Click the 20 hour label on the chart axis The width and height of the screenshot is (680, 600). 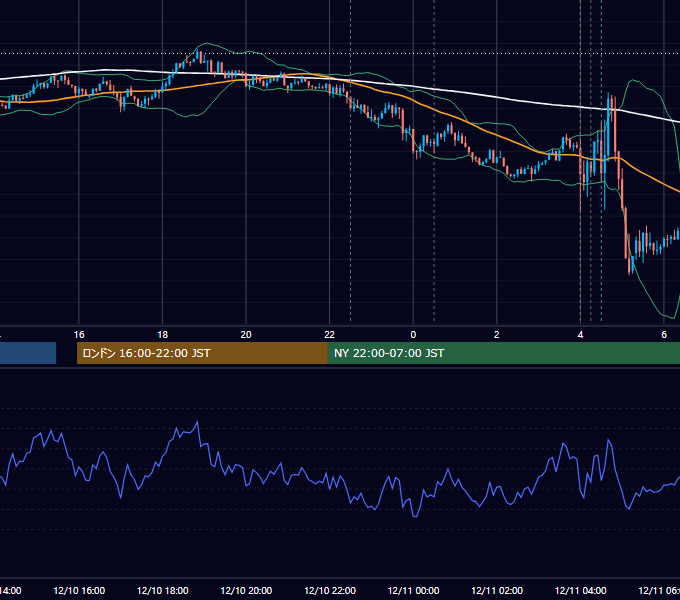(x=246, y=335)
